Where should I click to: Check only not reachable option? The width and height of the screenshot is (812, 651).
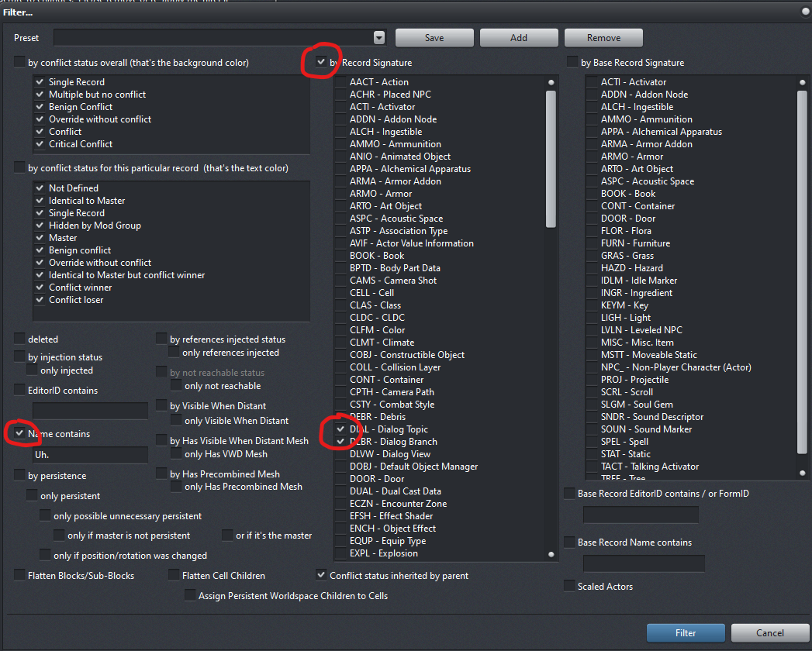point(176,385)
